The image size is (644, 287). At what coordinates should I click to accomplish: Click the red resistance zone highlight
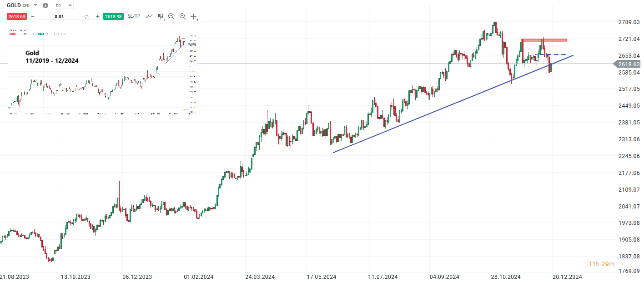[544, 40]
